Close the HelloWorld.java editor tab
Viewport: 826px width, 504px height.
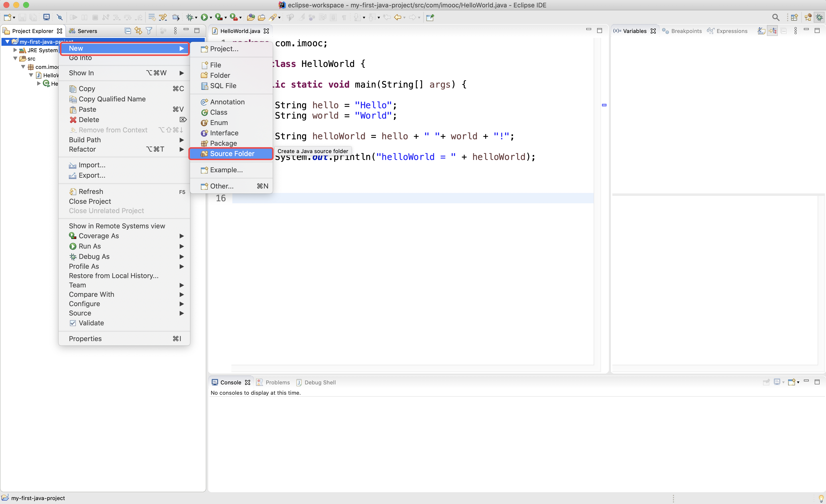(266, 31)
